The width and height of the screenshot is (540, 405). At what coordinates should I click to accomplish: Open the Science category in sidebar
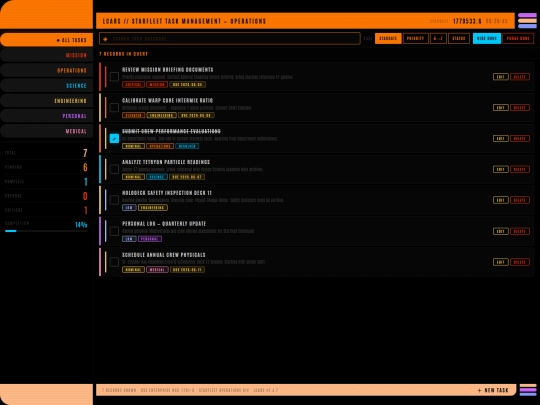(x=46, y=85)
